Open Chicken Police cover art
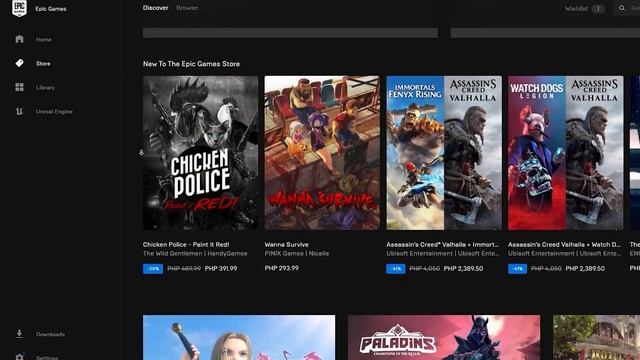Image resolution: width=640 pixels, height=360 pixels. point(200,153)
